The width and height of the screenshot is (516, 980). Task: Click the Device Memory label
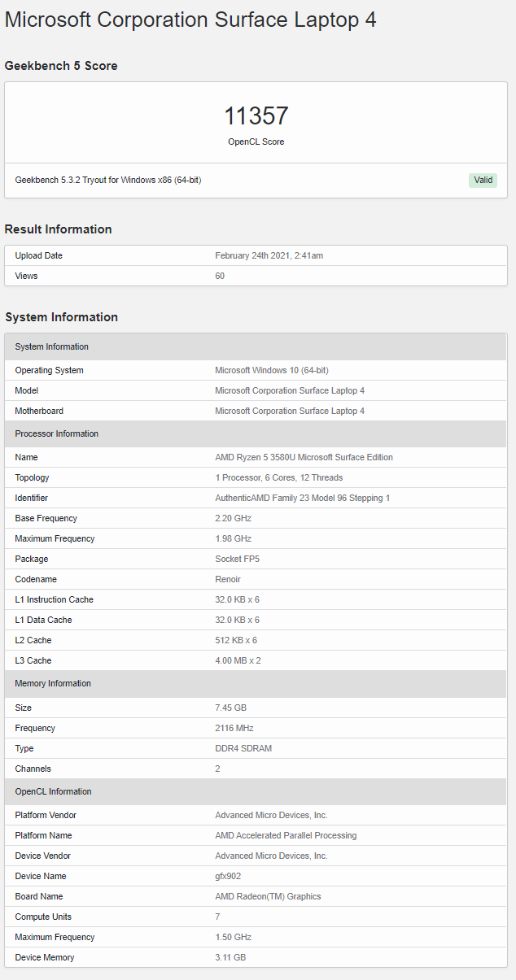pos(45,957)
